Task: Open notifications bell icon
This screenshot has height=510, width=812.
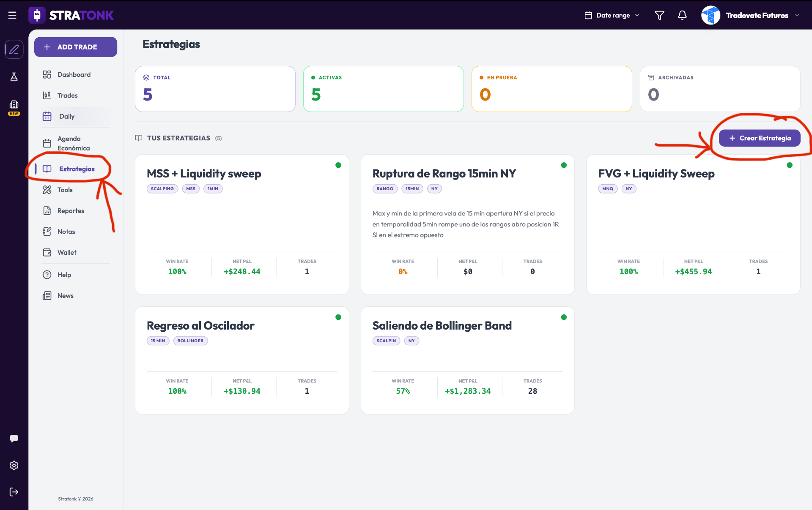Action: (682, 15)
